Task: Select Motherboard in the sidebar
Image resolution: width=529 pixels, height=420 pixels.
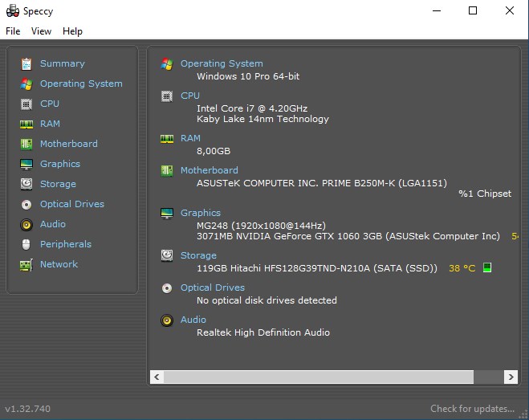Action: (x=69, y=144)
